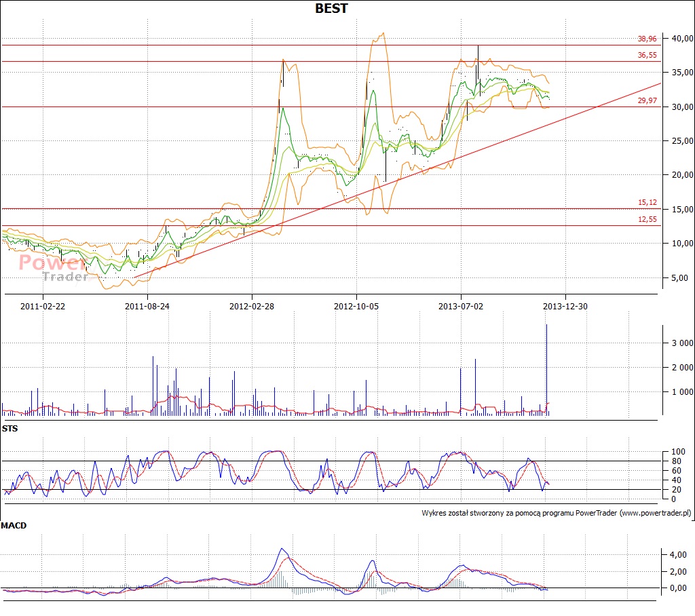
Task: Select the 2013-12-30 date label
Action: coord(565,306)
